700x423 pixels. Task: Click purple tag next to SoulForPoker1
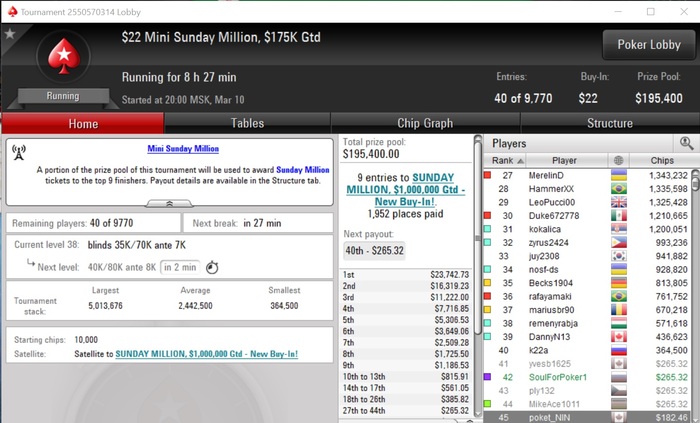coord(488,377)
